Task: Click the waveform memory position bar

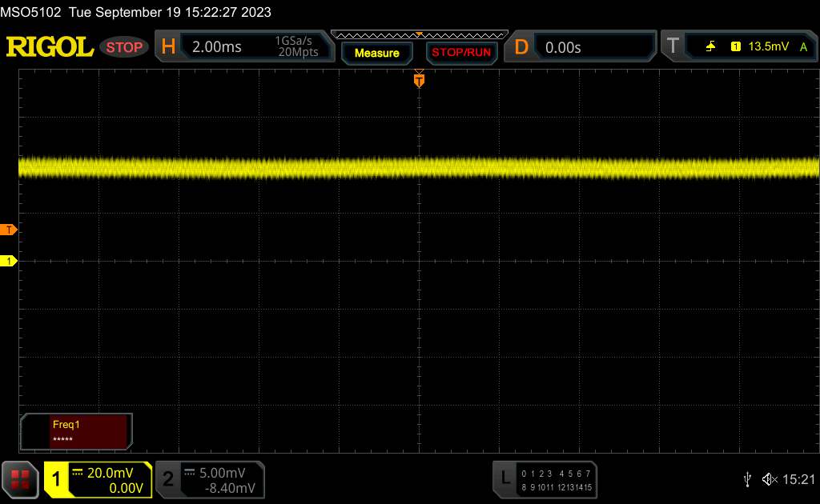Action: (419, 34)
